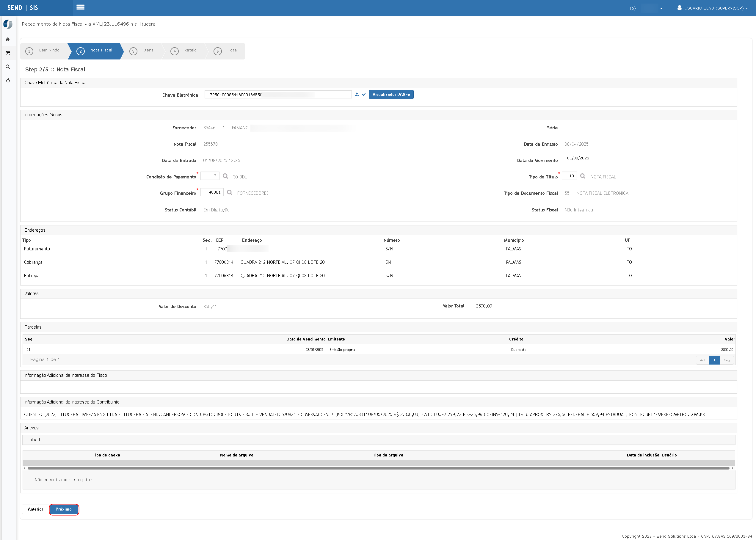
Task: Search Grupo Financeiro with magnifier icon
Action: [230, 192]
